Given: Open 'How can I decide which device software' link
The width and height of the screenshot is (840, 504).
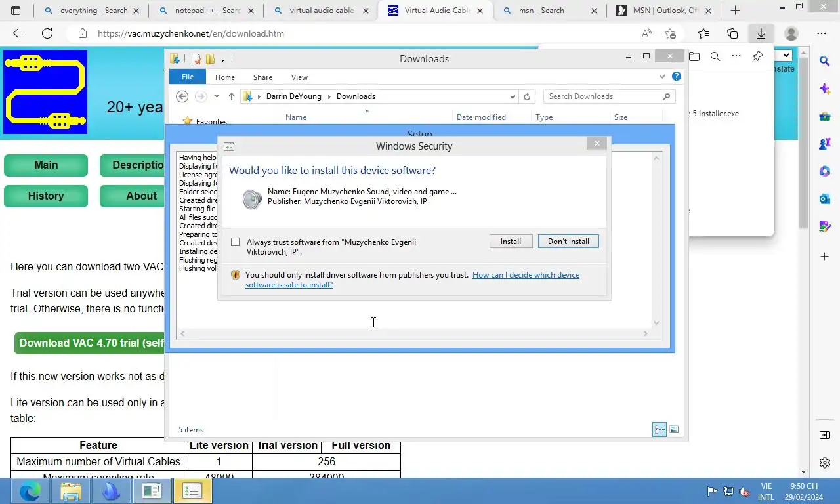Looking at the screenshot, I should click(412, 280).
